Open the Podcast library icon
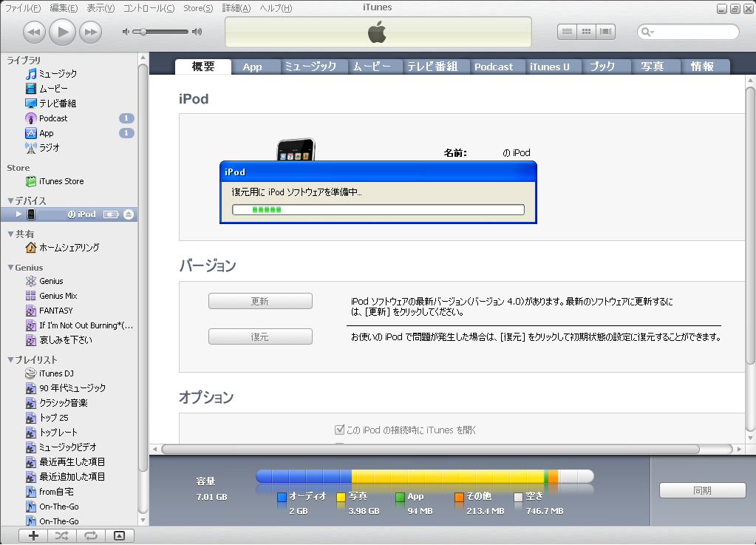756x545 pixels. 31,118
